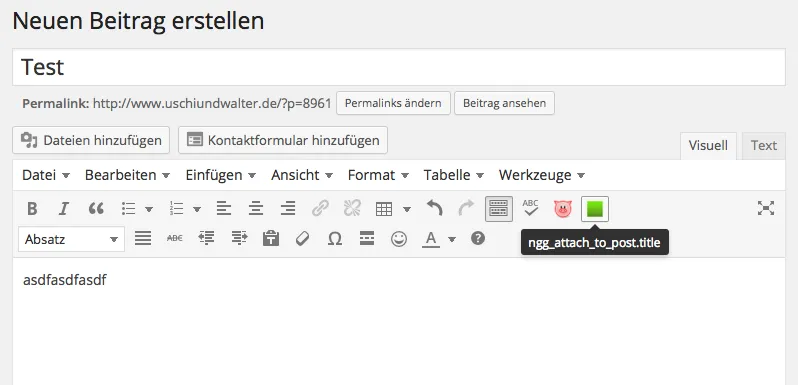
Task: Toggle distraction-free fullscreen mode
Action: click(765, 208)
